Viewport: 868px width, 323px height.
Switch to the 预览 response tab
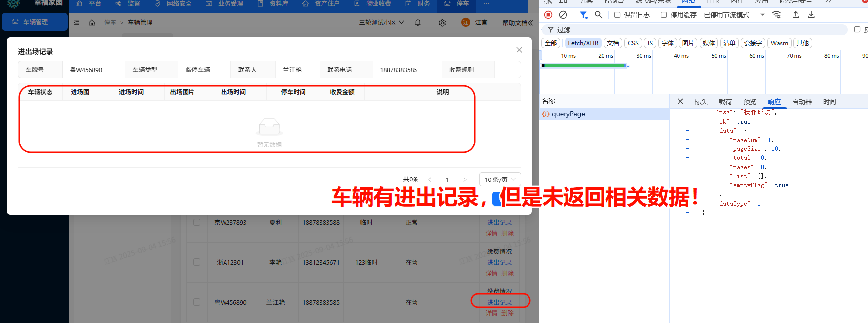(750, 102)
